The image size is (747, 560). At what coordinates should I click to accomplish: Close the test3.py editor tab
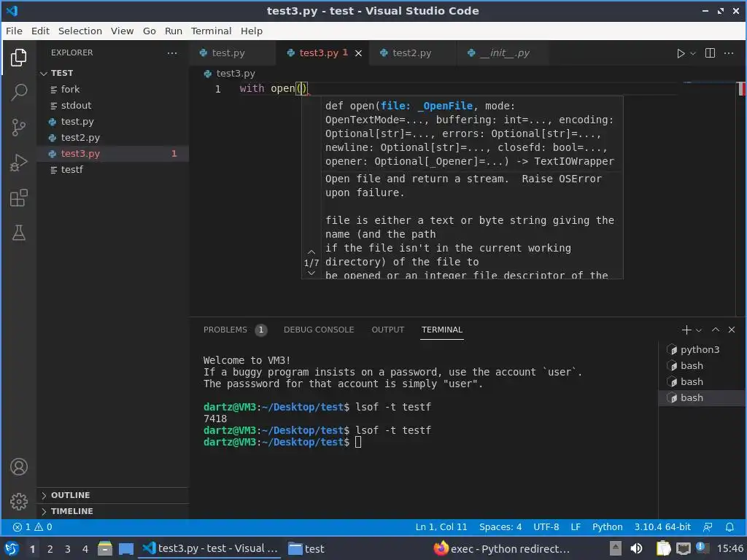point(358,53)
